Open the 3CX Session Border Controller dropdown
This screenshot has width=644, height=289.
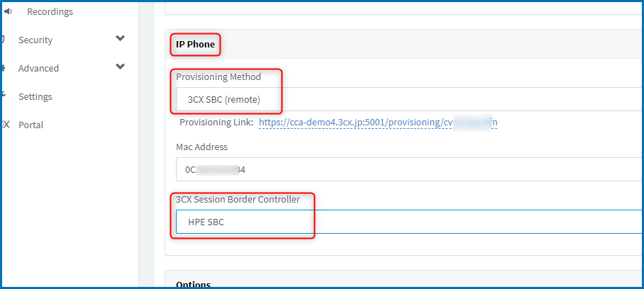click(x=409, y=222)
